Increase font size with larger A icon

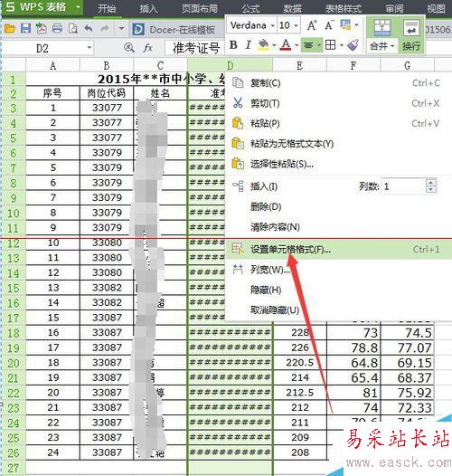(312, 25)
